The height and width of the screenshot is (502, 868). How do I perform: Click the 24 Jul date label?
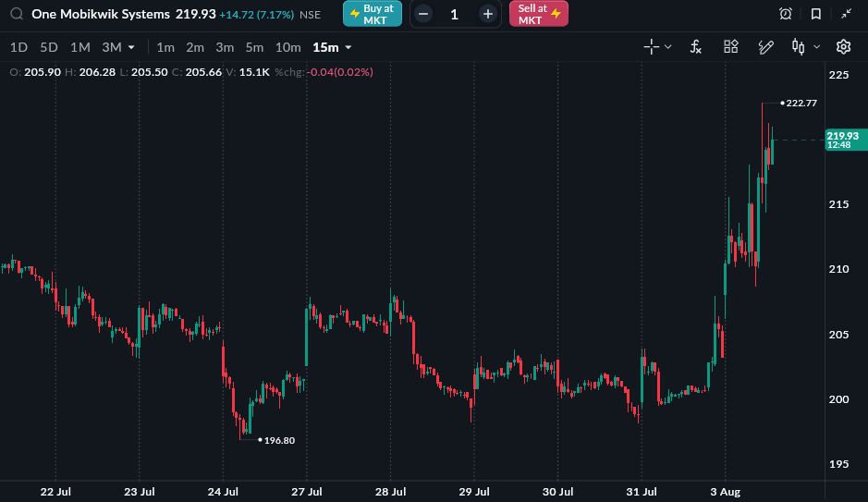point(223,492)
